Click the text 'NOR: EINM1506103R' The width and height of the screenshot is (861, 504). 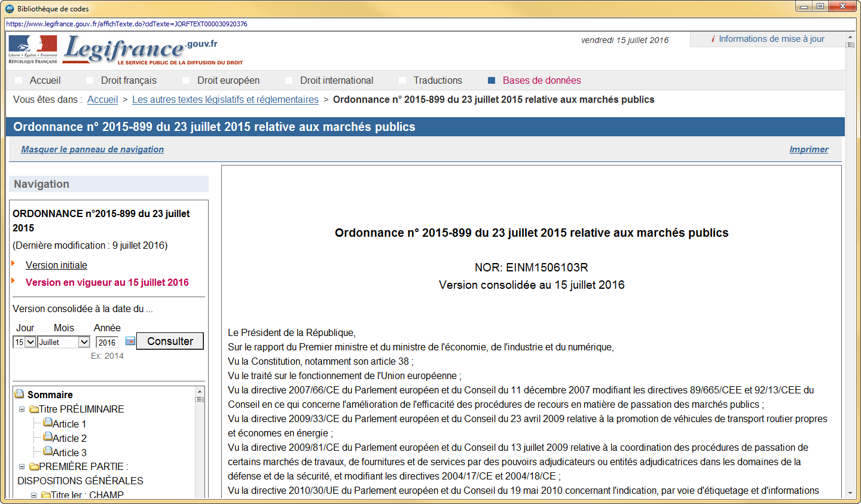(x=532, y=267)
